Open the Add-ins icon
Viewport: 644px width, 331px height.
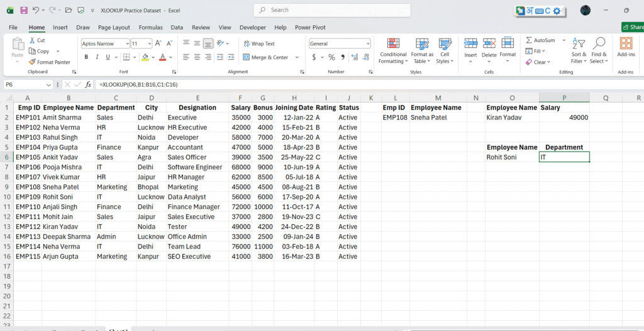click(x=626, y=43)
